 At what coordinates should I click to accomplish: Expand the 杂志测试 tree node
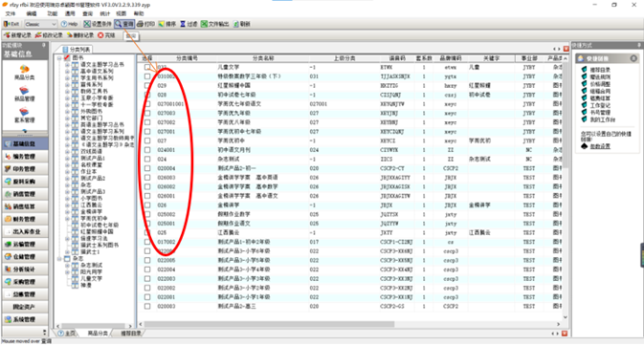67,266
